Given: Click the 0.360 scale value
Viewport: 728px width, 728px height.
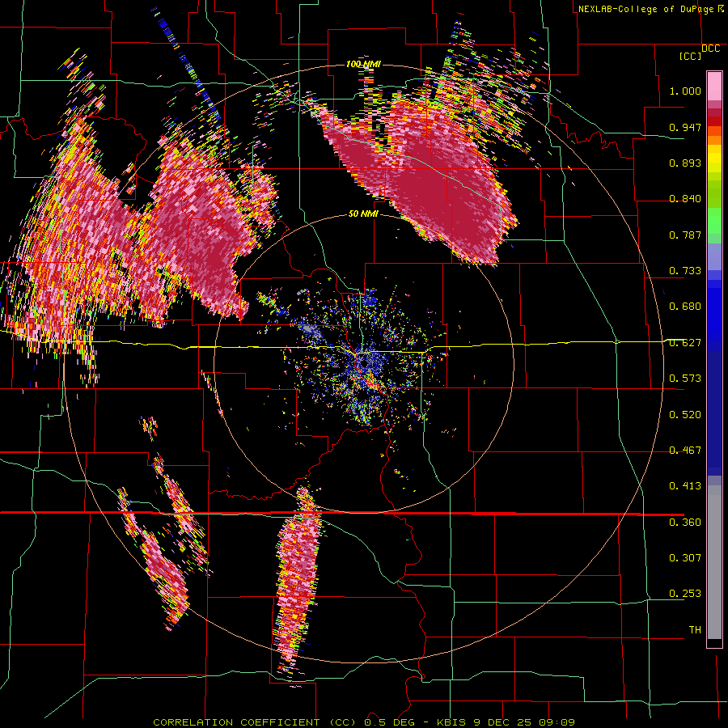Looking at the screenshot, I should [685, 523].
